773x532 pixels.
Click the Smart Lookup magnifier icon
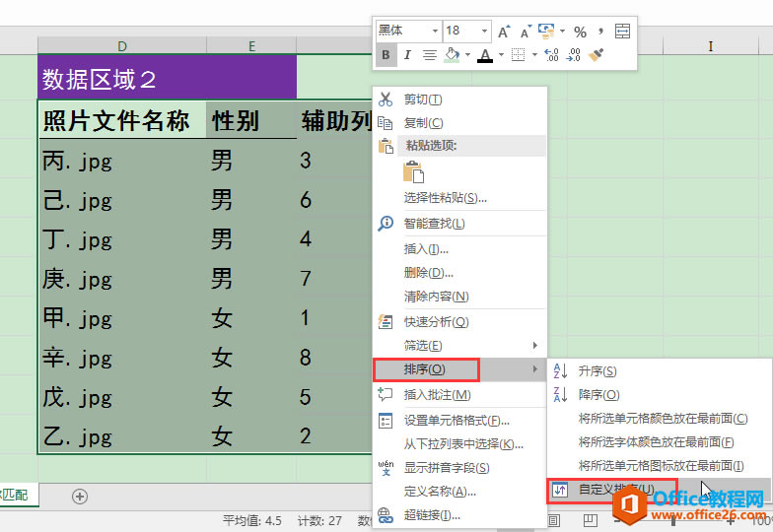[x=385, y=223]
